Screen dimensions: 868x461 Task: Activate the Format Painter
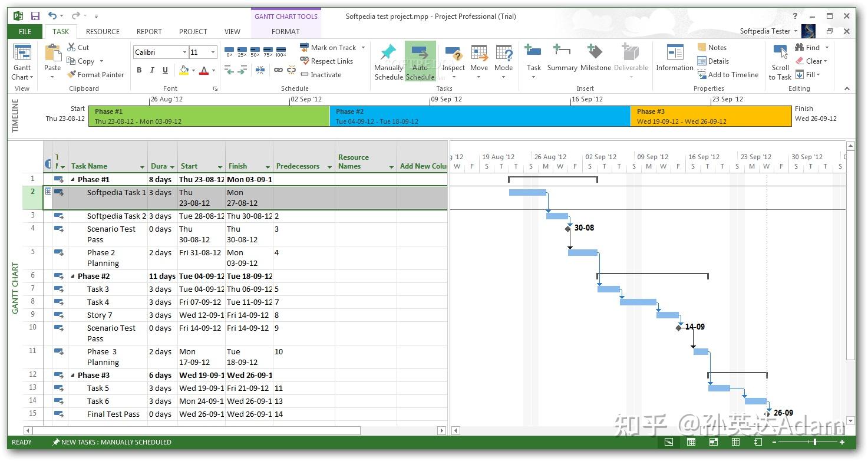point(95,75)
